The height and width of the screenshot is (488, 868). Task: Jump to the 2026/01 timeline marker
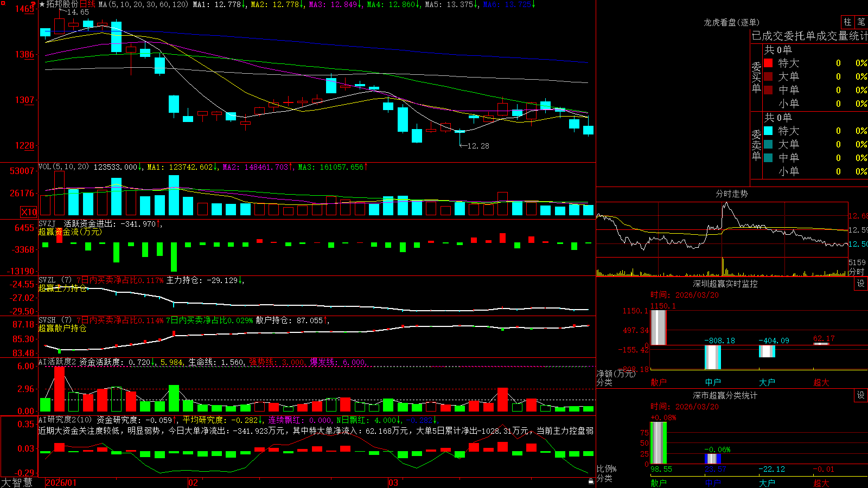tap(61, 483)
